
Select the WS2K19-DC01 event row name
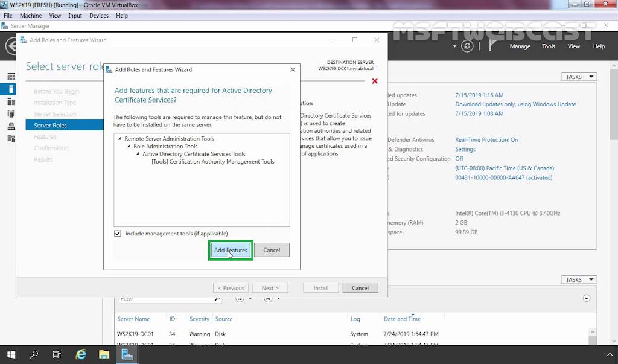pos(135,334)
